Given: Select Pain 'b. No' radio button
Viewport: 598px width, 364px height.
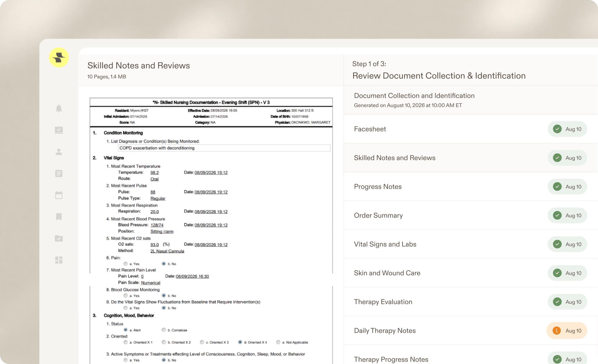Looking at the screenshot, I should [x=164, y=264].
